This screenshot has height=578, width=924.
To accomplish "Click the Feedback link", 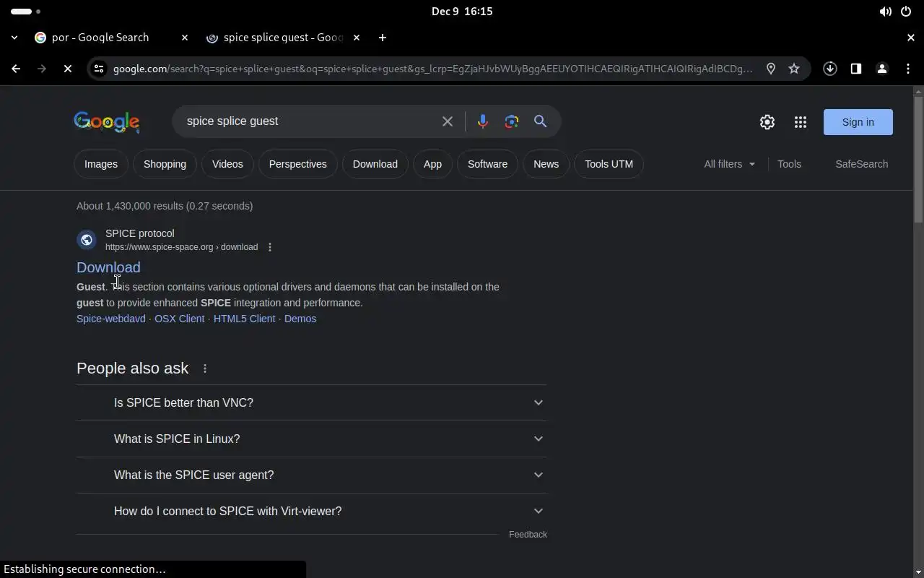I will tap(528, 535).
